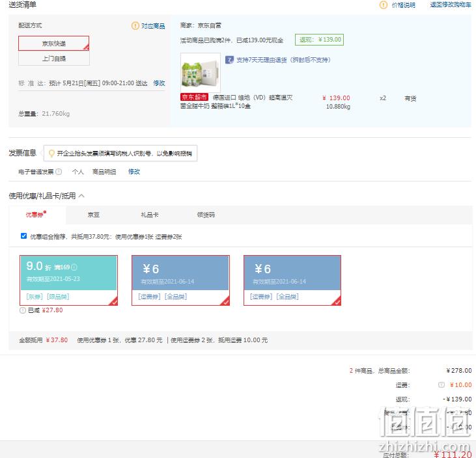Viewport: 476px width, 458px height.
Task: Click the ¥278.00 total goods amount
Action: 459,371
